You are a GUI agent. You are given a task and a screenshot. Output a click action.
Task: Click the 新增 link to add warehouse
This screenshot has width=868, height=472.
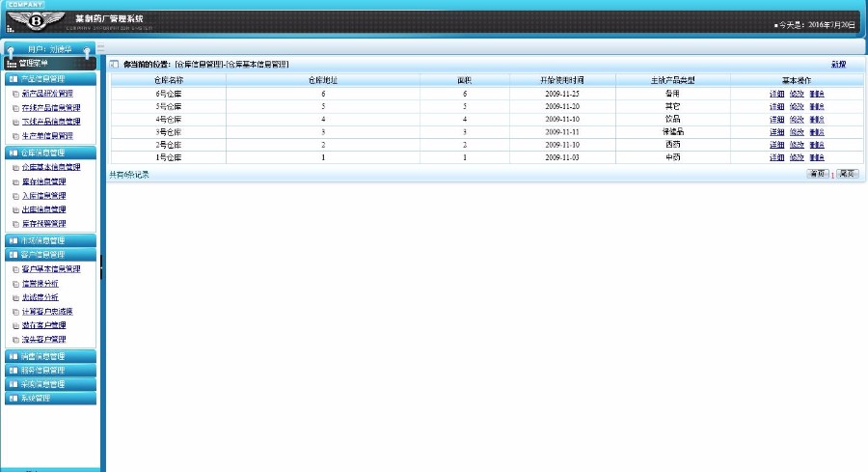coord(838,65)
